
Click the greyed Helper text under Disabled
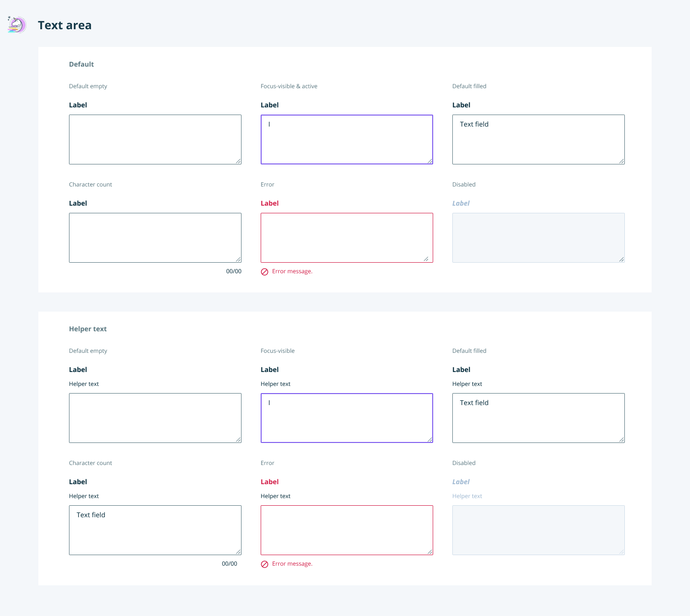pos(467,496)
